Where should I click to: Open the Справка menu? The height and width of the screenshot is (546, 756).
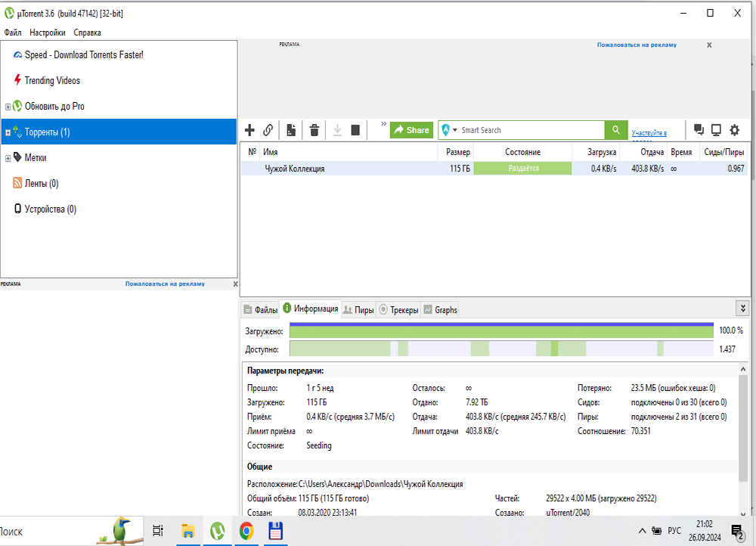(x=87, y=33)
